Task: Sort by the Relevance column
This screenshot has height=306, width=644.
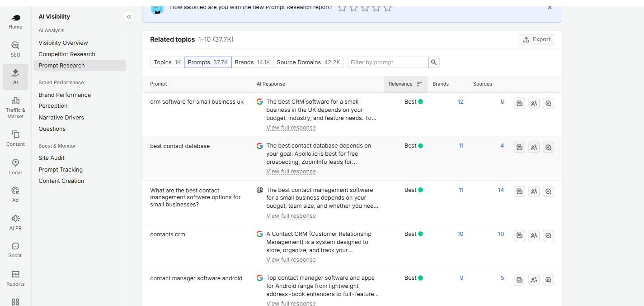Action: pyautogui.click(x=405, y=84)
